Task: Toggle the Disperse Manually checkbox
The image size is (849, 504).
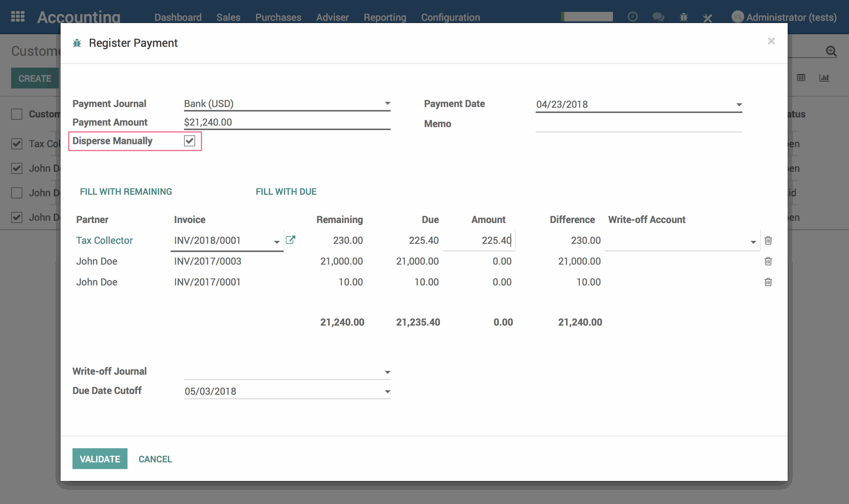Action: 190,141
